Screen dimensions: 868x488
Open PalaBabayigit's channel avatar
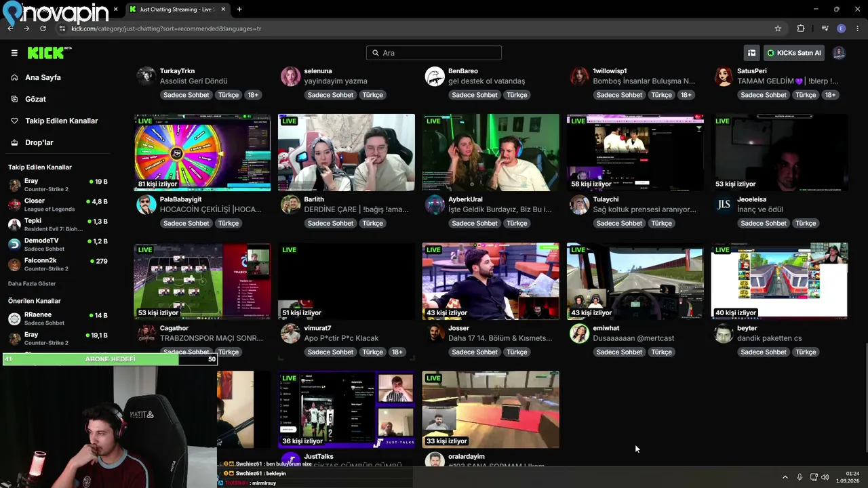tap(146, 204)
